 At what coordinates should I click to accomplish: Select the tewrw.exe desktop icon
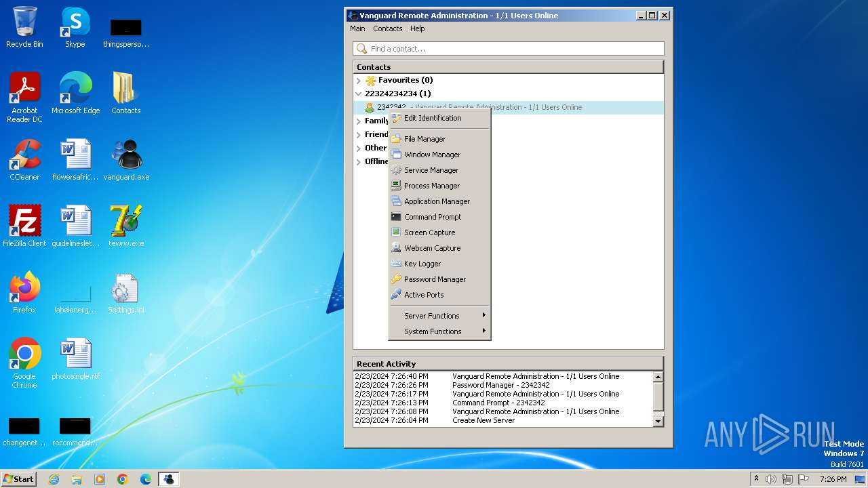[126, 226]
